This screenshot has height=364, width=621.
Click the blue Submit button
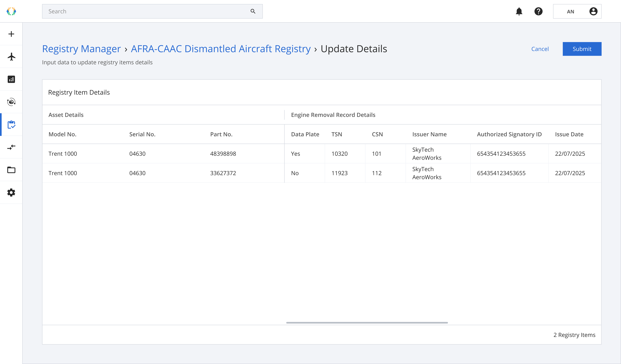(x=582, y=49)
